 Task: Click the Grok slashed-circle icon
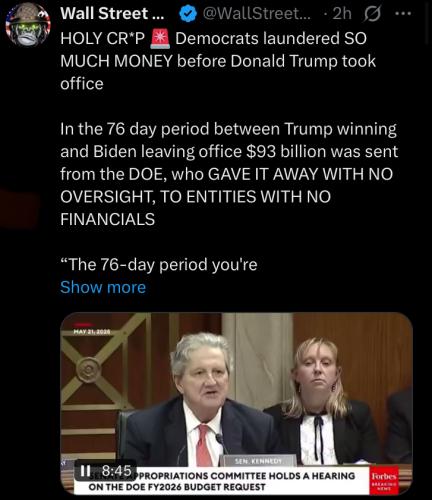[x=372, y=14]
